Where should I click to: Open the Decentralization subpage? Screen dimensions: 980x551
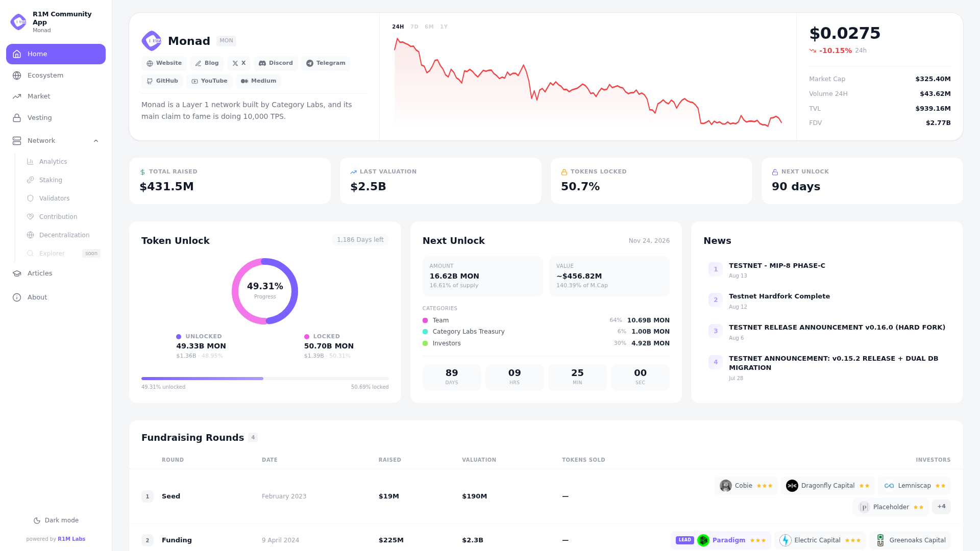coord(63,235)
